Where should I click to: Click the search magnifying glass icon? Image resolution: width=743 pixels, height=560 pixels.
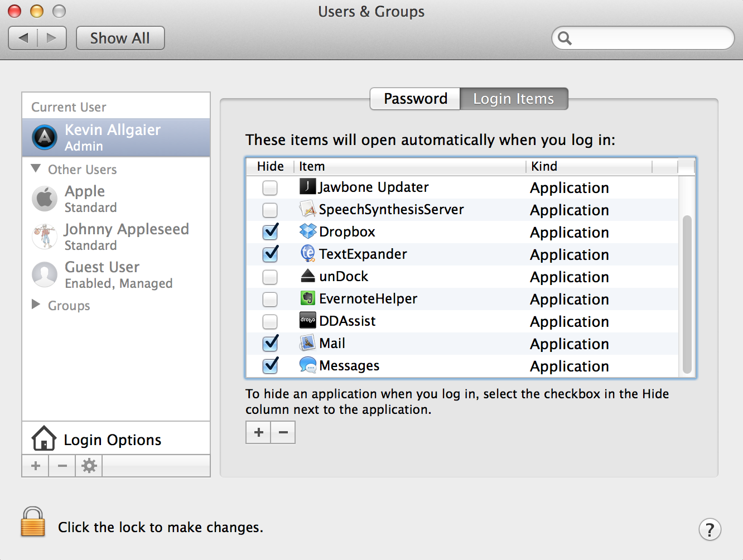pyautogui.click(x=565, y=38)
